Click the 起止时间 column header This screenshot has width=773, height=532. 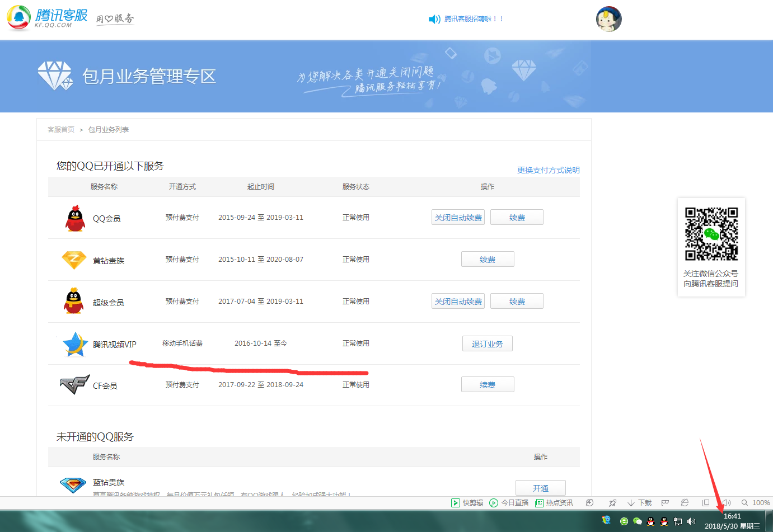click(261, 187)
